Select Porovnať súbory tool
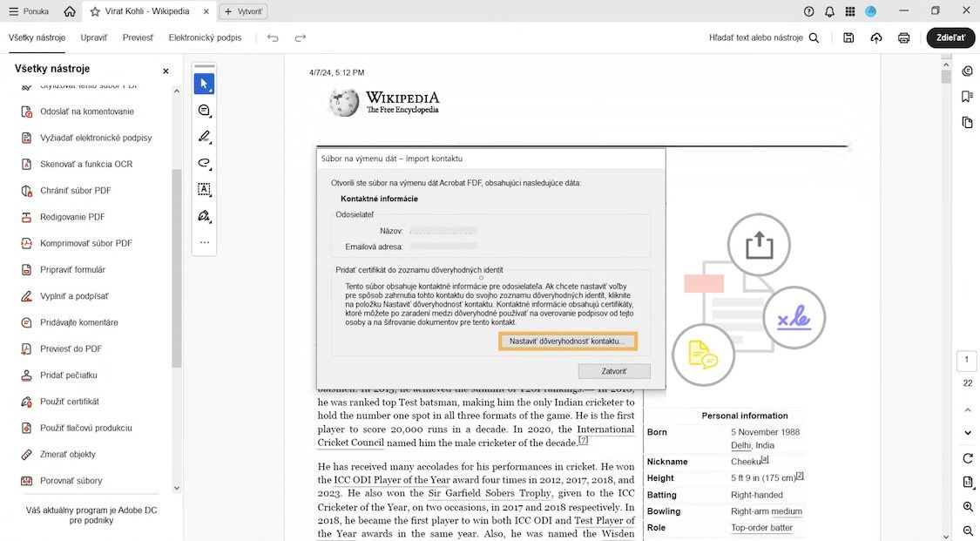This screenshot has width=980, height=541. 71,480
